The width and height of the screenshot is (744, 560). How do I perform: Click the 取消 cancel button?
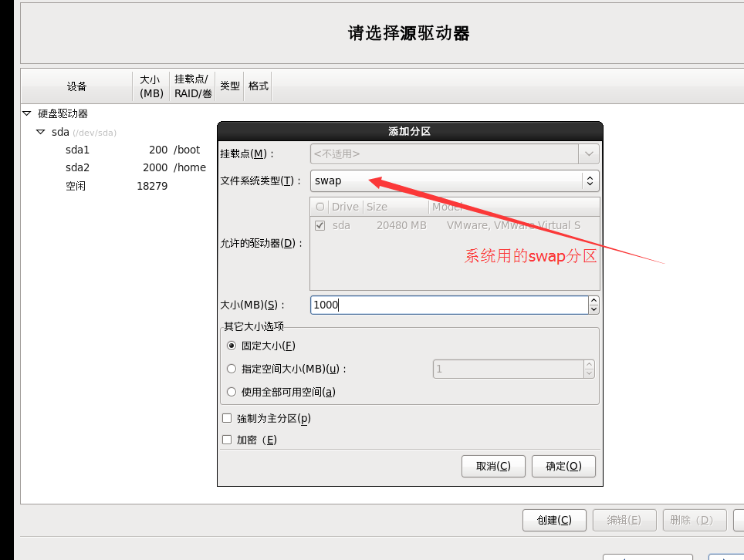(493, 466)
